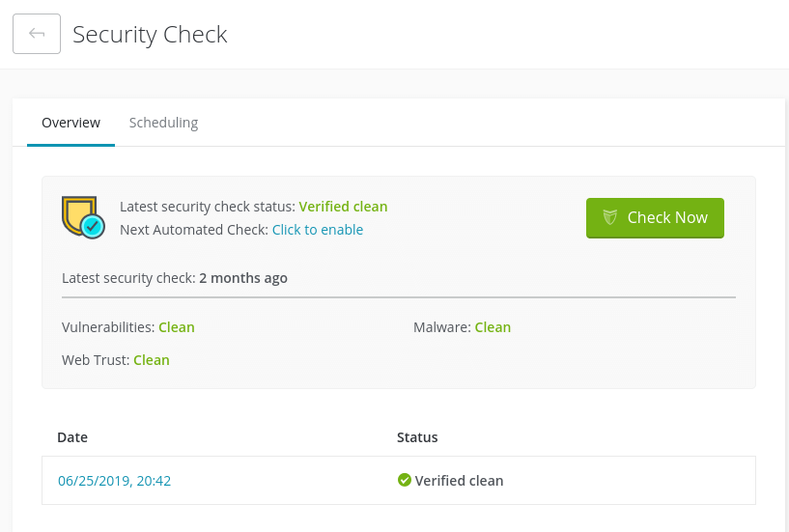Click the back arrow button

pyautogui.click(x=37, y=34)
